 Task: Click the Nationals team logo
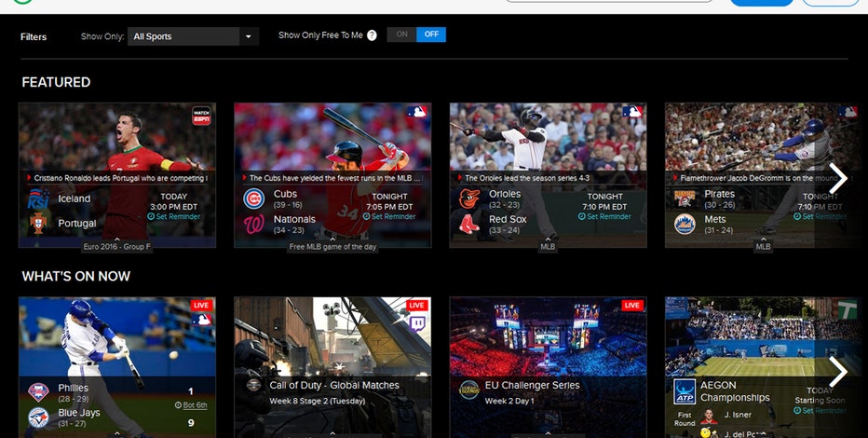253,225
